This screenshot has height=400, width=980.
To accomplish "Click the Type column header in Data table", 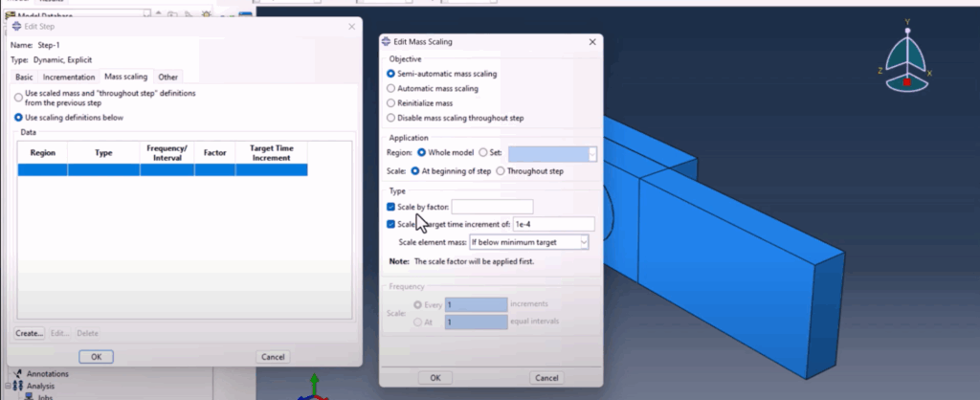I will 103,153.
